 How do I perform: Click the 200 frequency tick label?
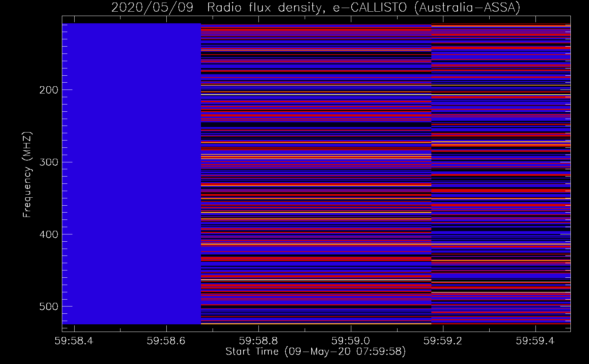[49, 90]
